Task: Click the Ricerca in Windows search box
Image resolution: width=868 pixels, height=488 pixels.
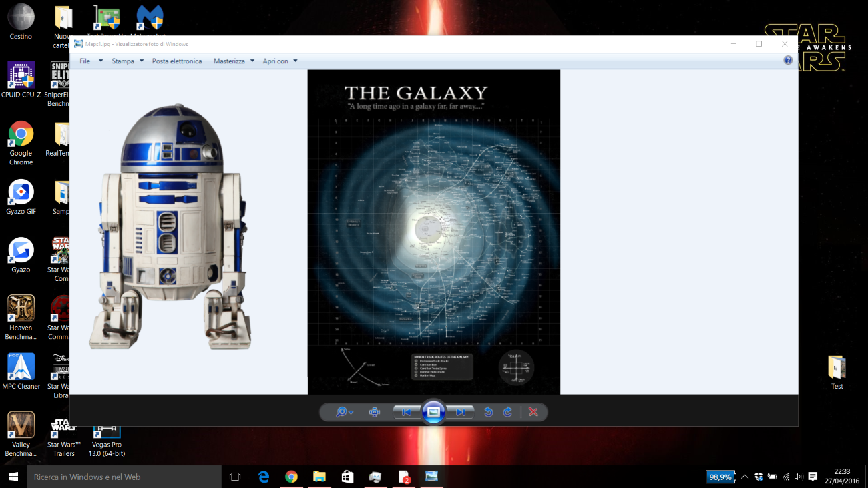Action: [124, 477]
